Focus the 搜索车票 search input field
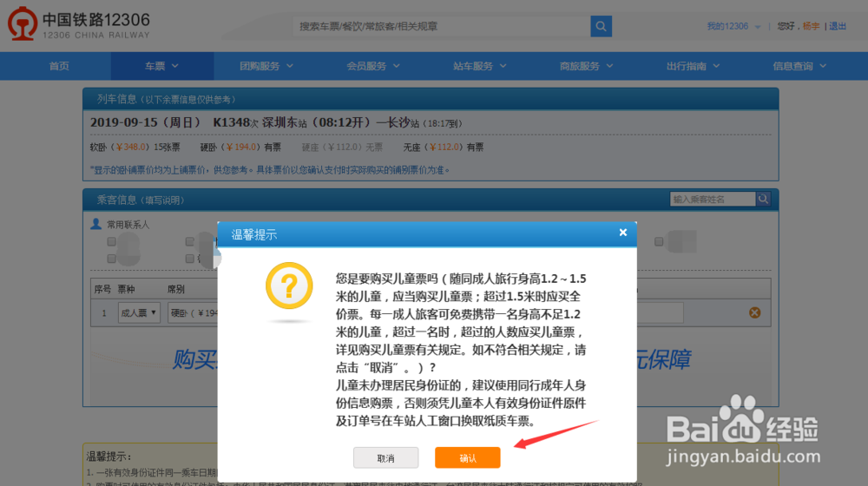868x486 pixels. (x=441, y=26)
